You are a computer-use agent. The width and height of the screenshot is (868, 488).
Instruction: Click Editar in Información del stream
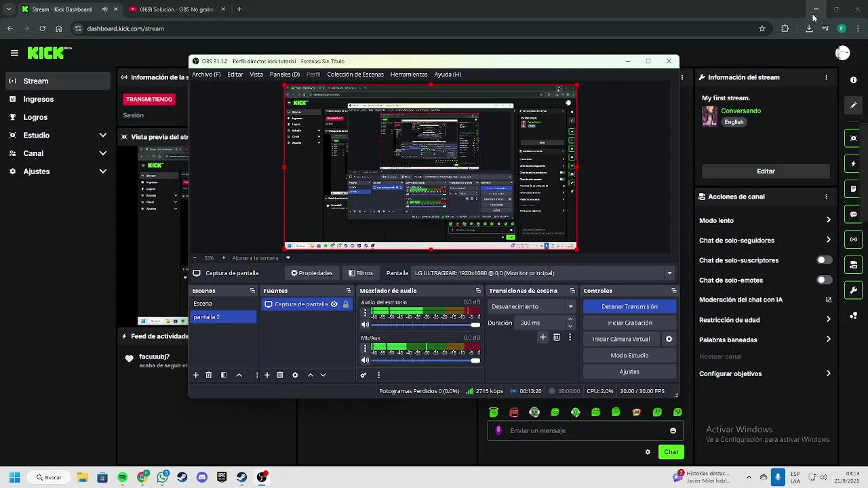tap(766, 171)
